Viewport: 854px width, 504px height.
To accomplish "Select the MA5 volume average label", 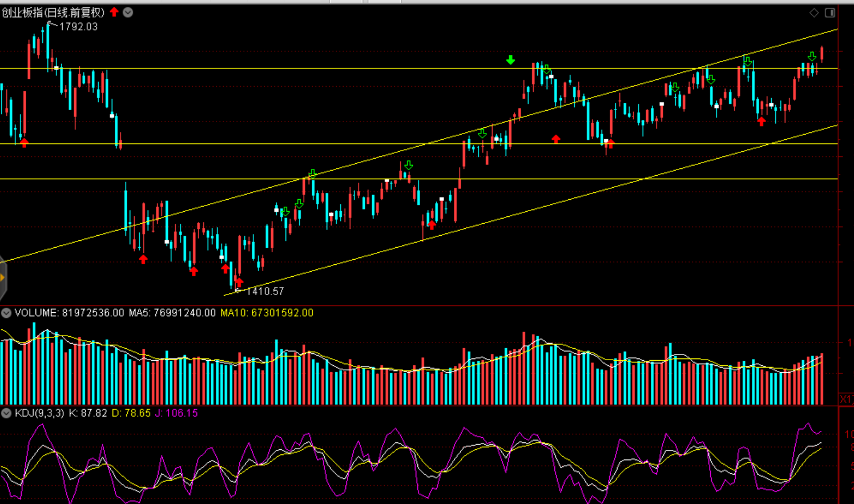I will 172,313.
